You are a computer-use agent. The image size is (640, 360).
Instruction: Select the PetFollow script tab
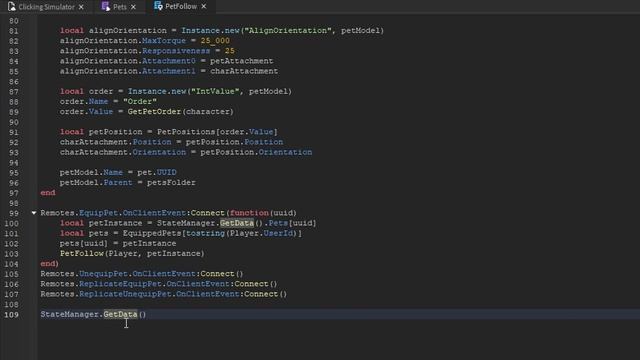[x=180, y=7]
